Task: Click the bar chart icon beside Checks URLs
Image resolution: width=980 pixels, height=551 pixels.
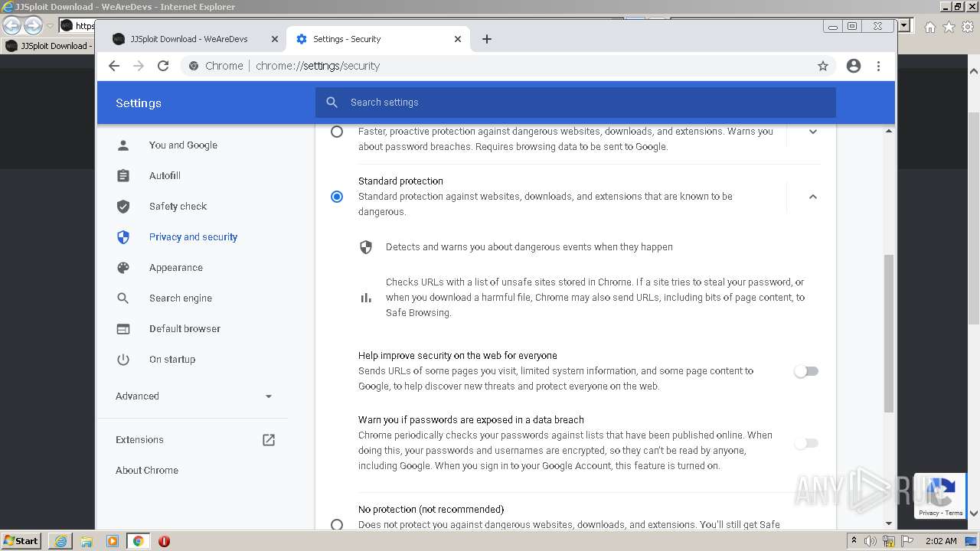Action: pyautogui.click(x=366, y=298)
